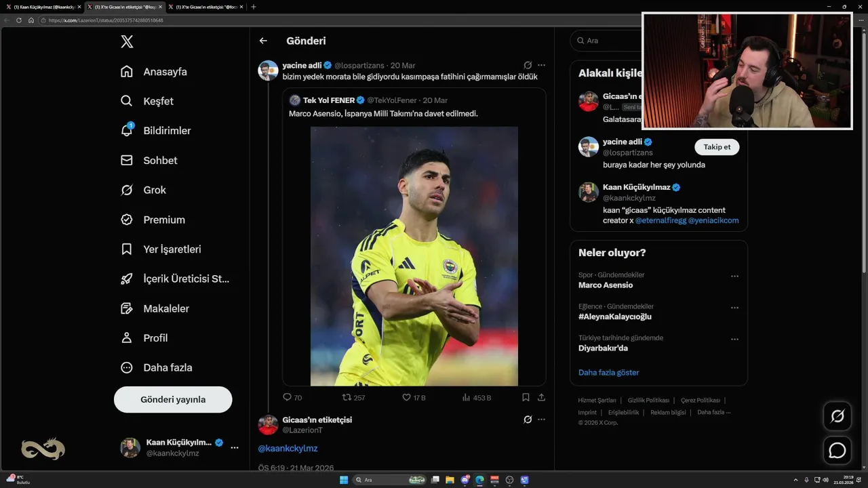Screen dimensions: 868x488
Task: Open İçerik Üreticisi St... creator studio
Action: pyautogui.click(x=175, y=279)
